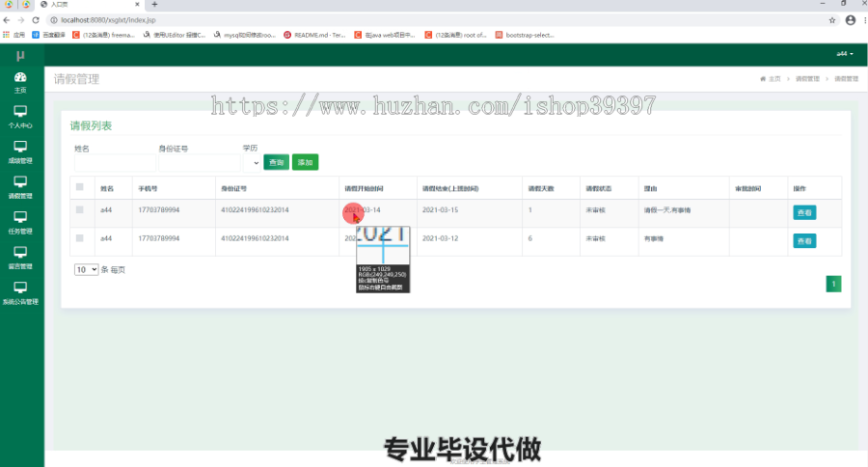
Task: Click the μ logo above the sidebar
Action: pyautogui.click(x=20, y=55)
